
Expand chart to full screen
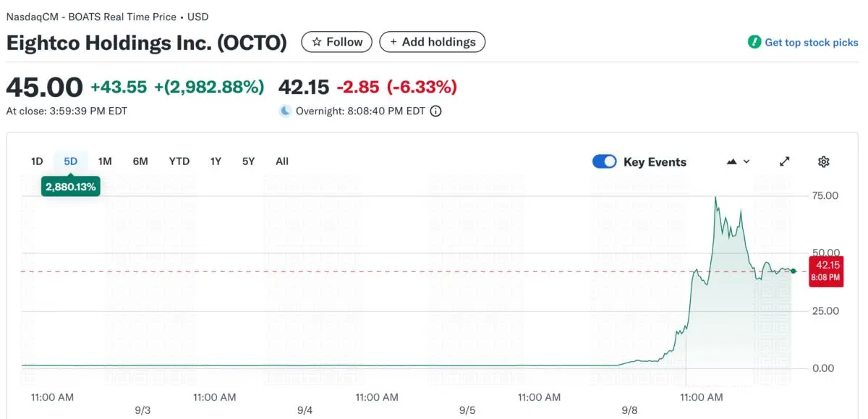point(785,161)
